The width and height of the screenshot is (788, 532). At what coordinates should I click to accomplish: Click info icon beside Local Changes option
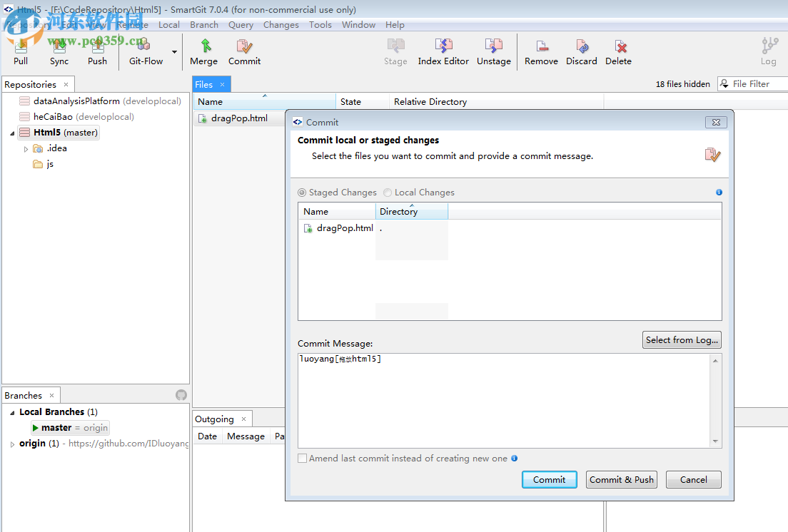719,193
